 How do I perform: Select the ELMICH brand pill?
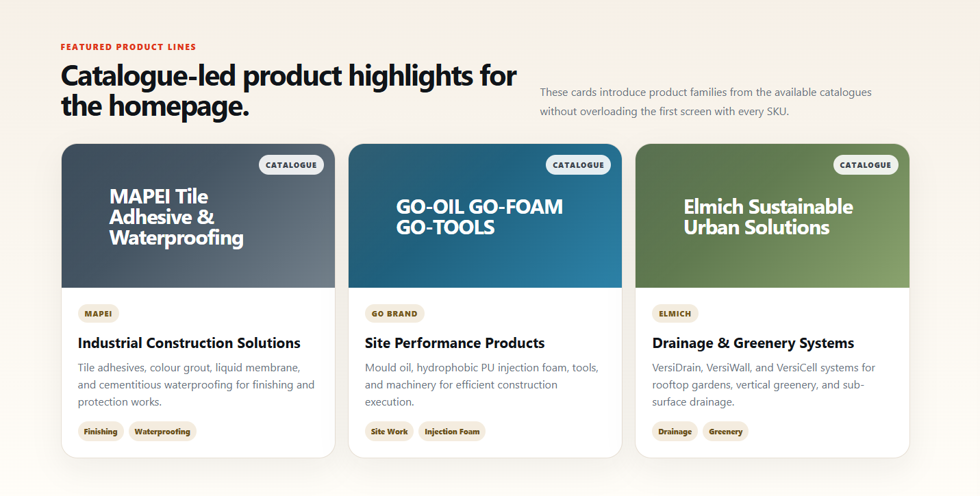tap(675, 314)
